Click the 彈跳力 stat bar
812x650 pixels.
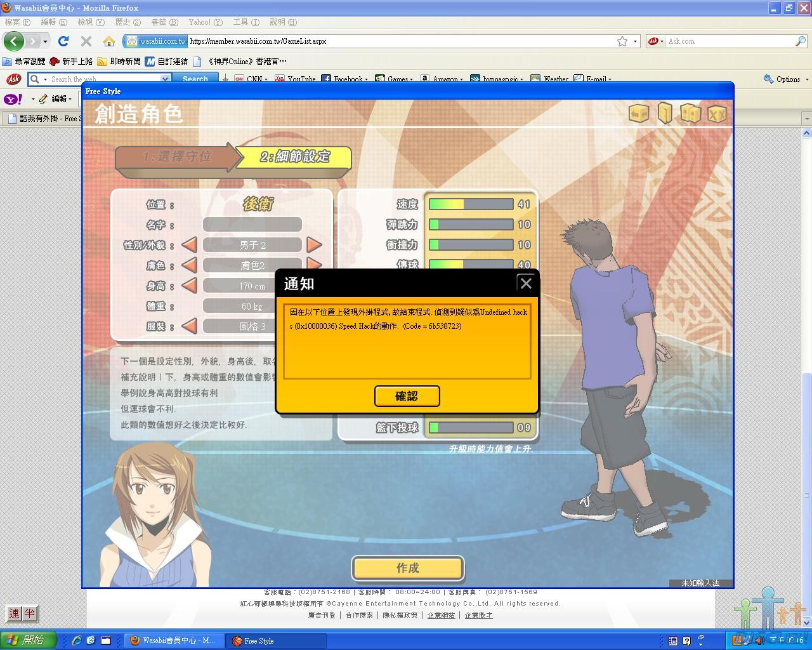click(471, 225)
